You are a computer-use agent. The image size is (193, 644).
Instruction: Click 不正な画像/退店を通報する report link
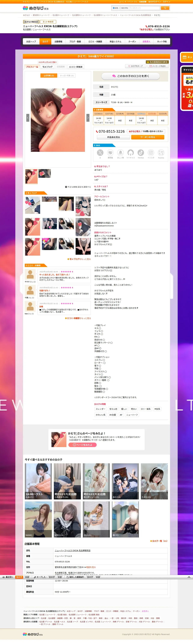point(78,187)
